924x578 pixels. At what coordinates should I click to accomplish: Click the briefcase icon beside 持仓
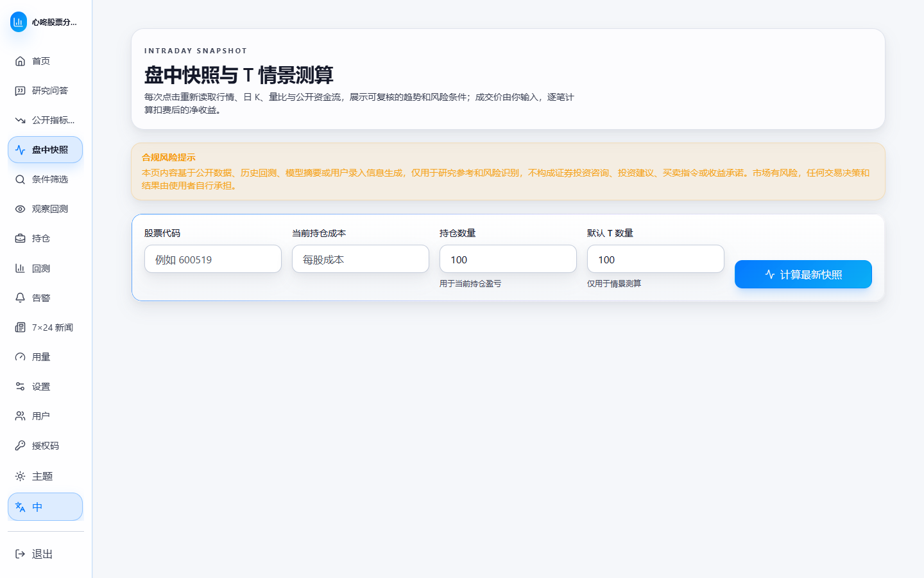21,238
